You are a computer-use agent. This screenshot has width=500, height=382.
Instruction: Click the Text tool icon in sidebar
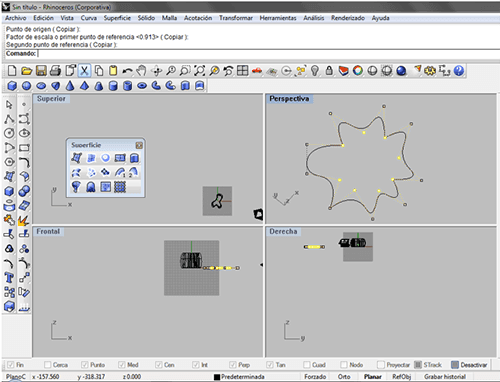coord(9,278)
